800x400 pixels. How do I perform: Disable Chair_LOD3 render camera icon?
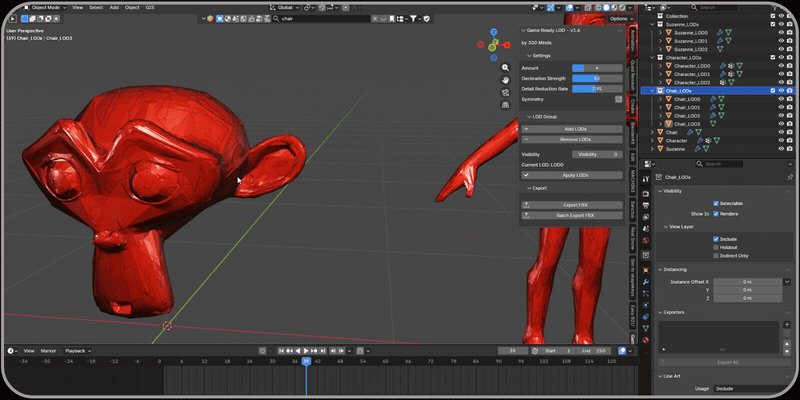tap(789, 124)
